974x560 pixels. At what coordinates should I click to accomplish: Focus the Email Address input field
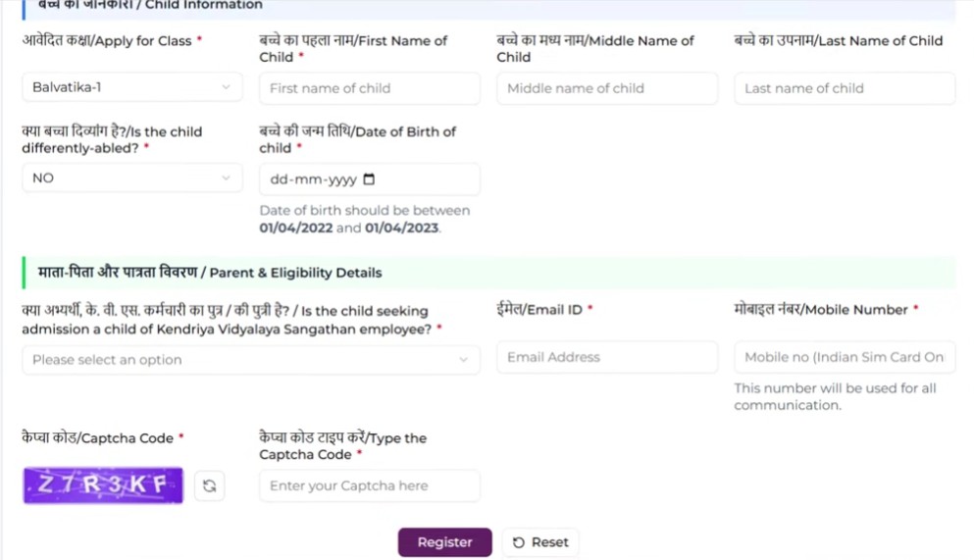pos(606,357)
